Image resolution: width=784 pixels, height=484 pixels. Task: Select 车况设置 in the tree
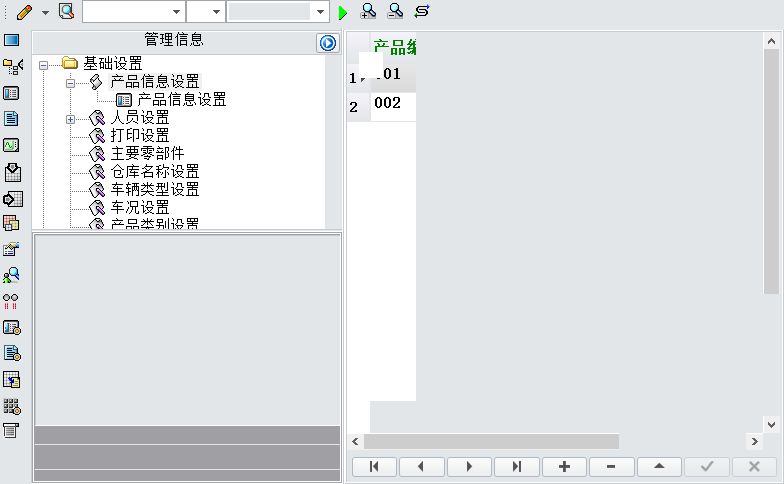[x=140, y=208]
